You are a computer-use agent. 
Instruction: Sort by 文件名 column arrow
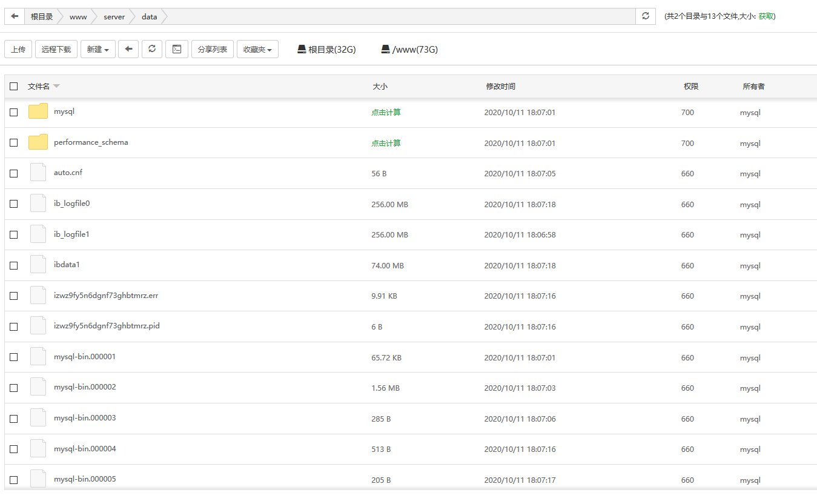point(56,87)
